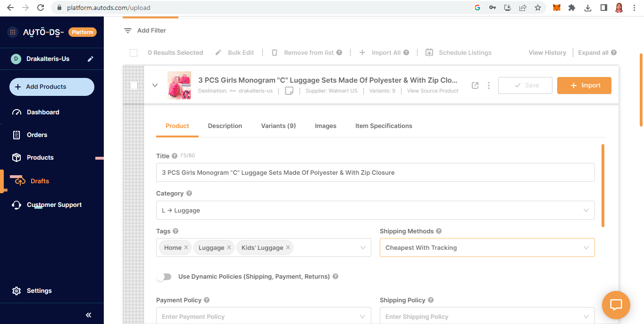644x324 pixels.
Task: Edit store name via pencil icon
Action: click(x=91, y=59)
